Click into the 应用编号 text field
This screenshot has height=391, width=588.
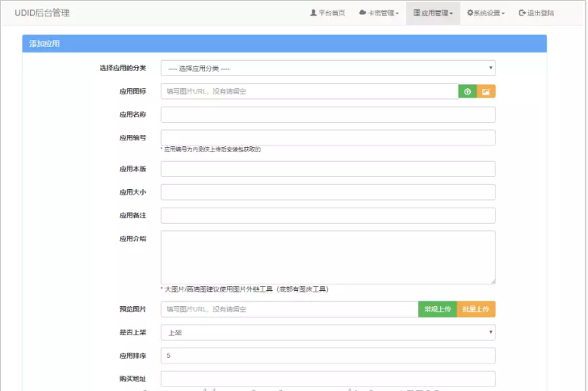click(328, 137)
